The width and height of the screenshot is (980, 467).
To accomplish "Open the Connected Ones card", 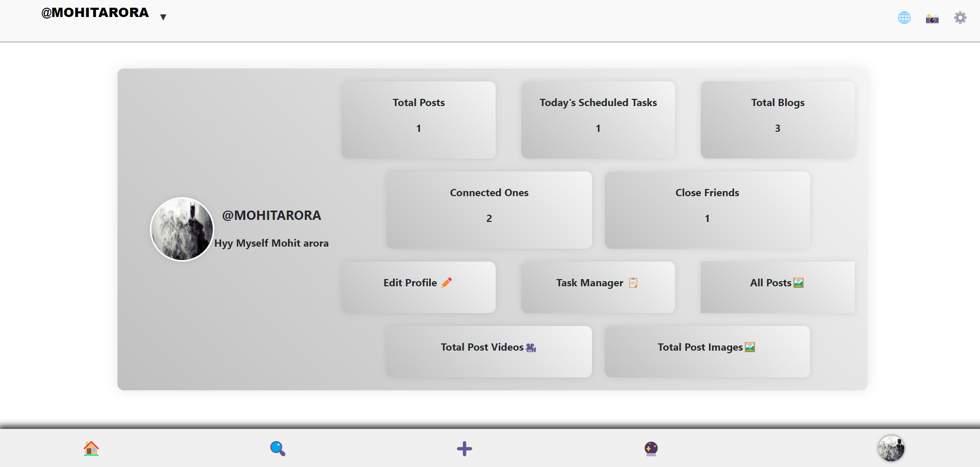I will pyautogui.click(x=488, y=210).
